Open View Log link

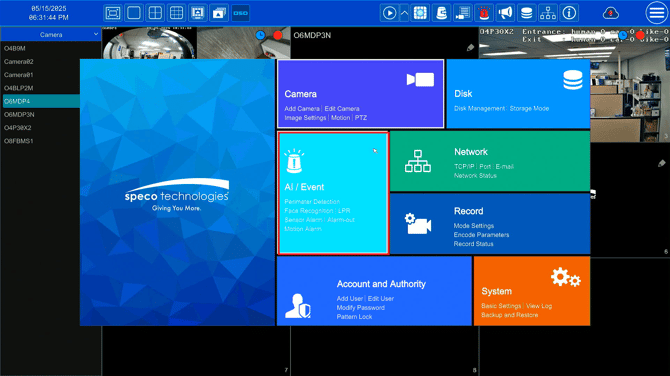(x=539, y=306)
